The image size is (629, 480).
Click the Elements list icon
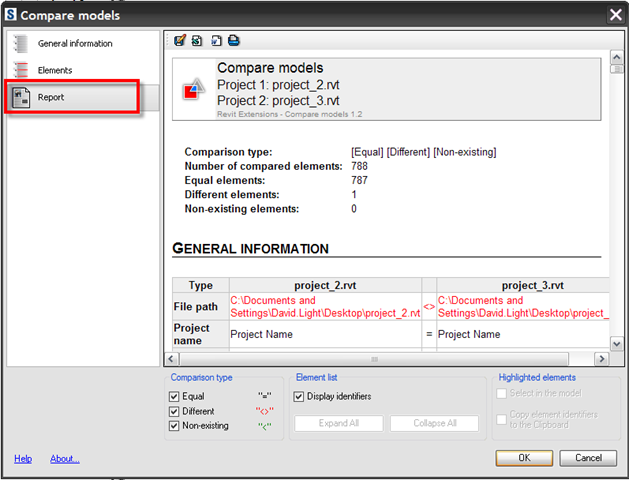[x=20, y=70]
